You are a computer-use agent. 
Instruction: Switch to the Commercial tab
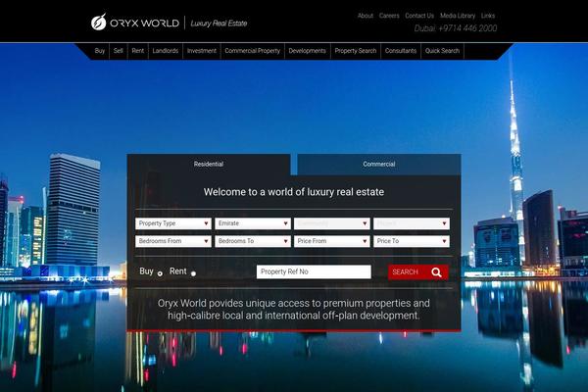point(378,164)
